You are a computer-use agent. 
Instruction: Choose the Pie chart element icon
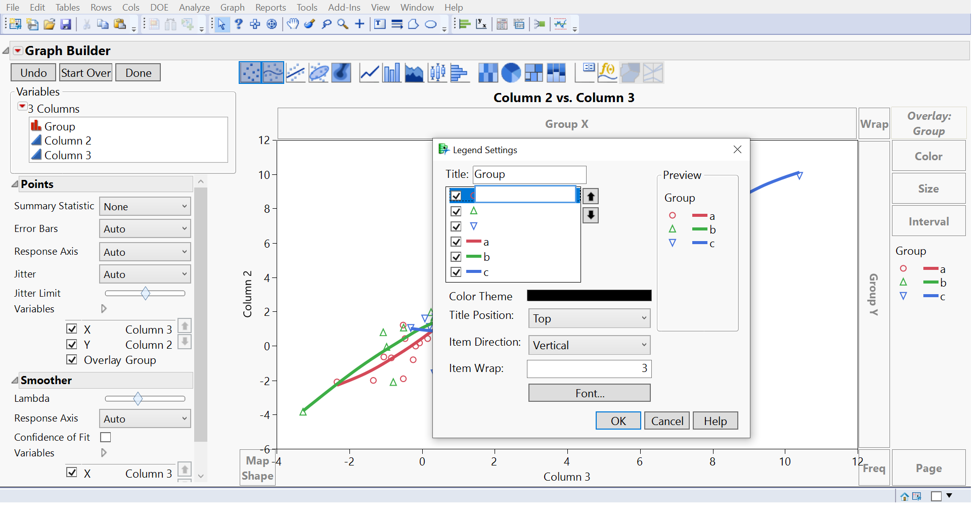coord(511,72)
